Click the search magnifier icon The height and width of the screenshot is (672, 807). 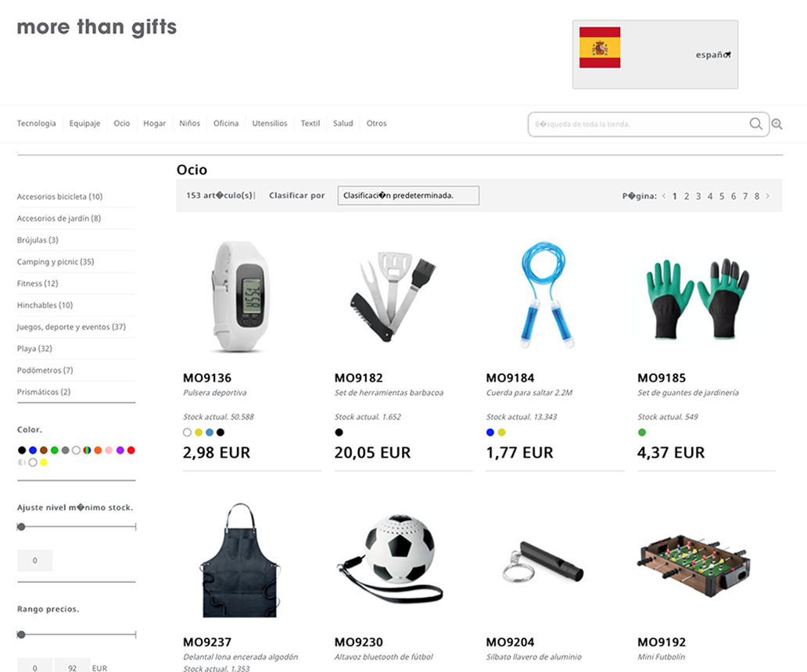tap(755, 124)
